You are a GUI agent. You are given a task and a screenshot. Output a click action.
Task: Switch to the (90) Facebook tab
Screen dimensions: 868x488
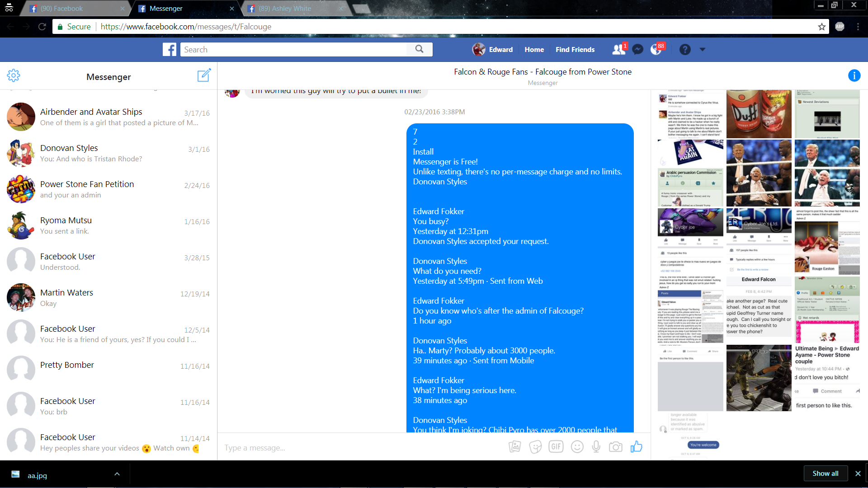click(x=75, y=9)
